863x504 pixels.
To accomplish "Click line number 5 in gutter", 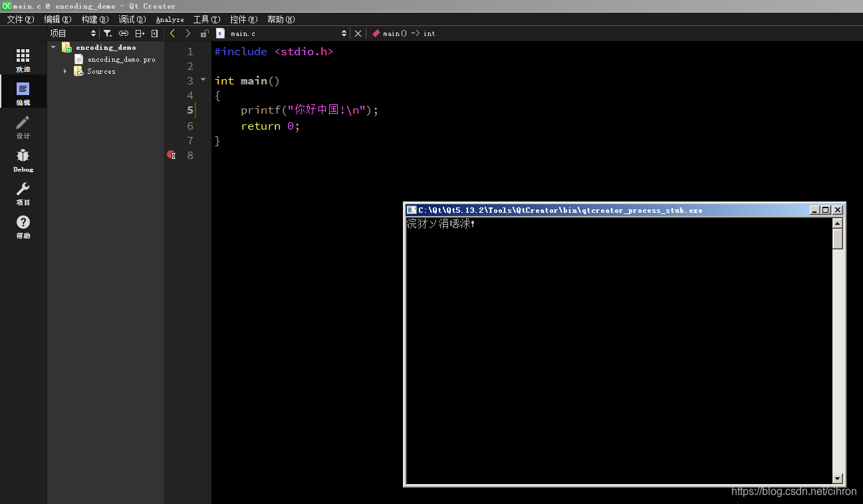I will 190,110.
